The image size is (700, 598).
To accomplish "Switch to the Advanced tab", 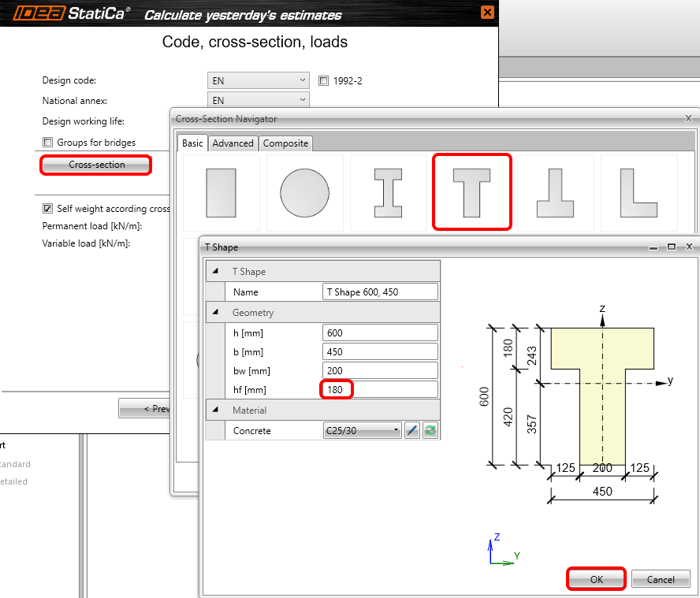I will pos(233,143).
